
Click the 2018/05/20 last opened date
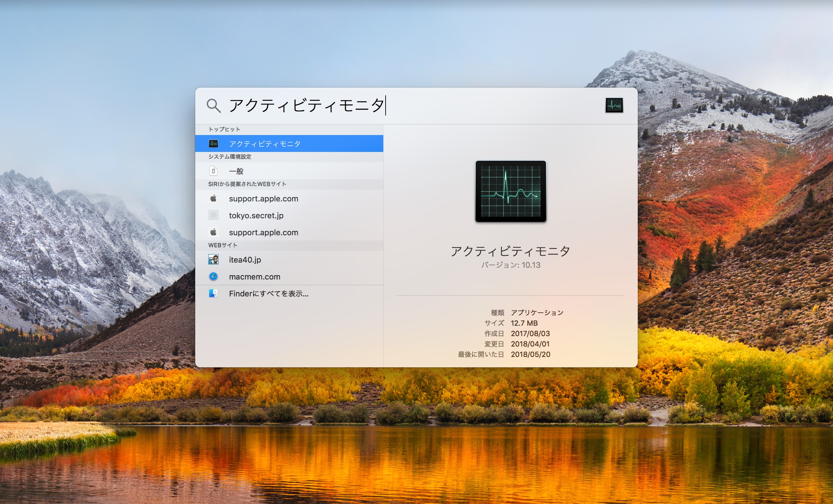[x=530, y=355]
